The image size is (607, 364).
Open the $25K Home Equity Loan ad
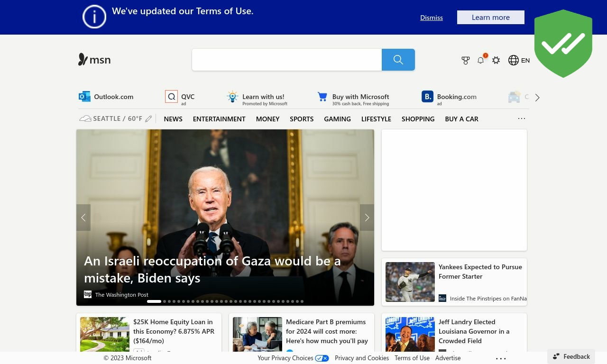174,331
